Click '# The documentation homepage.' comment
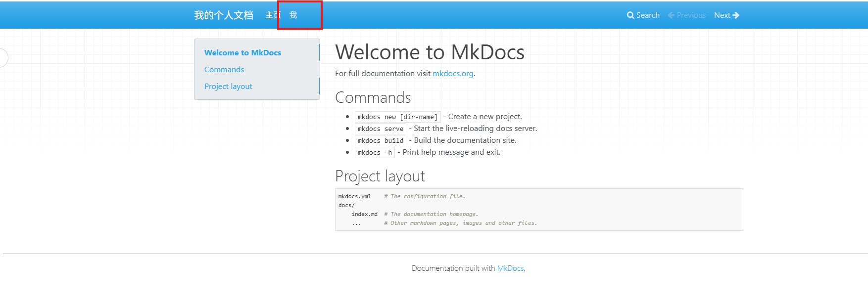The height and width of the screenshot is (302, 868). click(x=431, y=215)
